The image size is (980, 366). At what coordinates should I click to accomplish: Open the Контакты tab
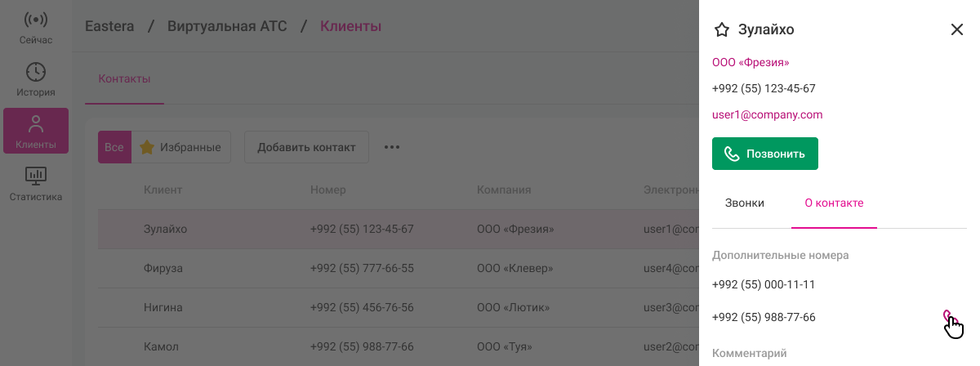(x=124, y=79)
